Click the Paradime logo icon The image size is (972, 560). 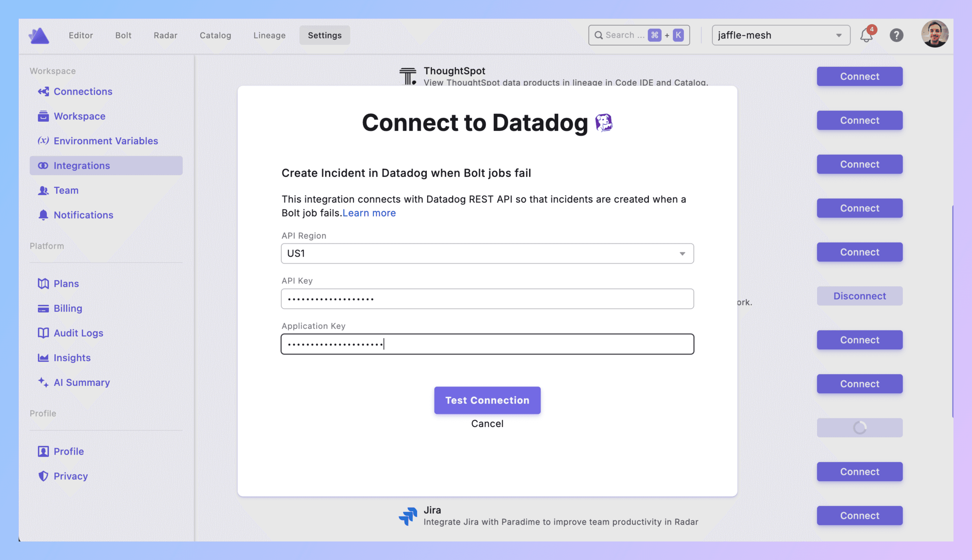coord(39,35)
